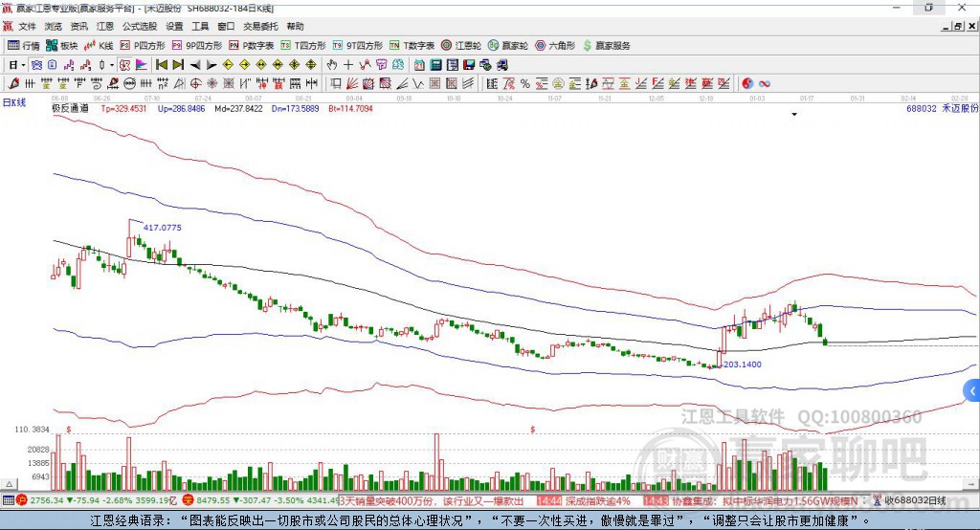Jump to last bar with green skip-forward arrow
Image resolution: width=980 pixels, height=530 pixels.
[x=178, y=65]
